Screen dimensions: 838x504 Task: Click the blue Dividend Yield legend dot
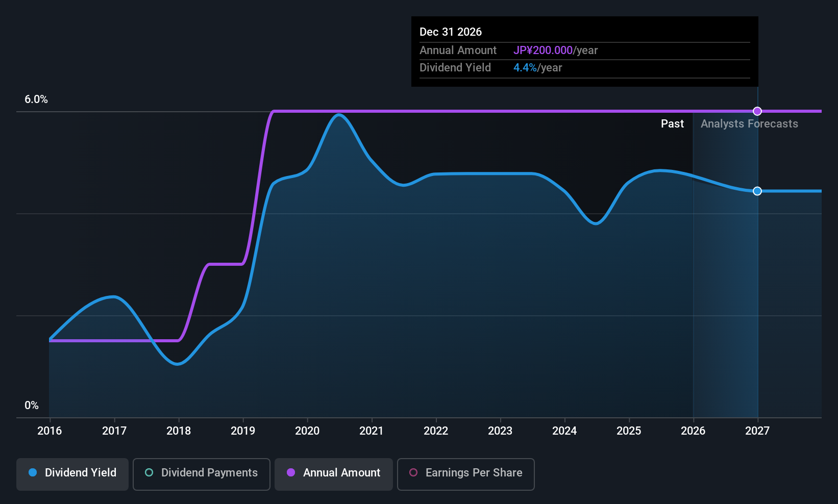(33, 472)
